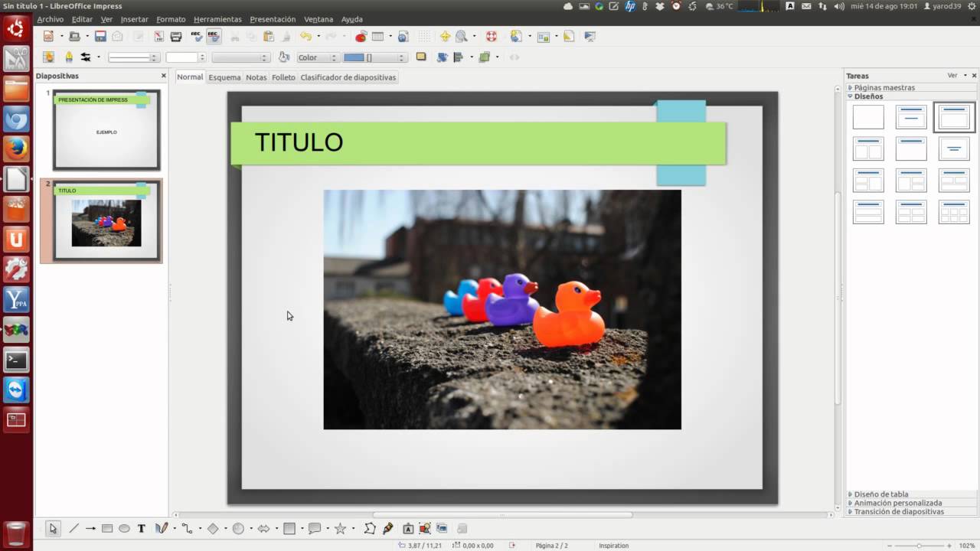Open the fill color blue dropdown

[374, 57]
